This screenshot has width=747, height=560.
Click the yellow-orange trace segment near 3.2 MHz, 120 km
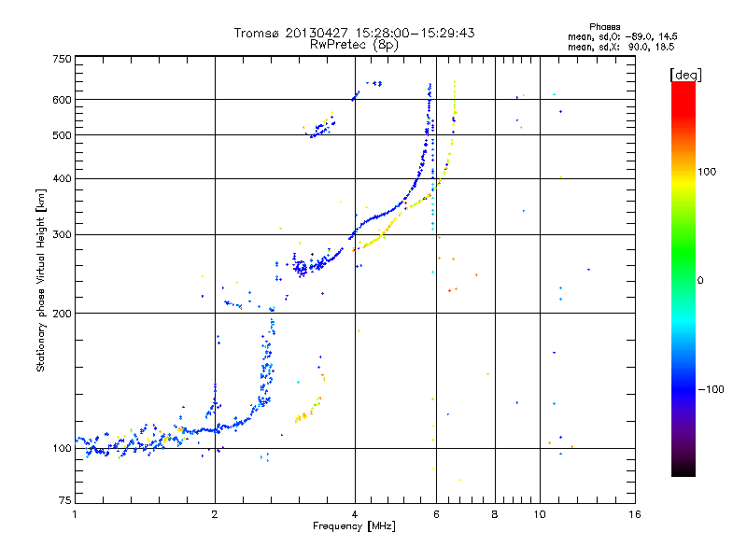308,411
